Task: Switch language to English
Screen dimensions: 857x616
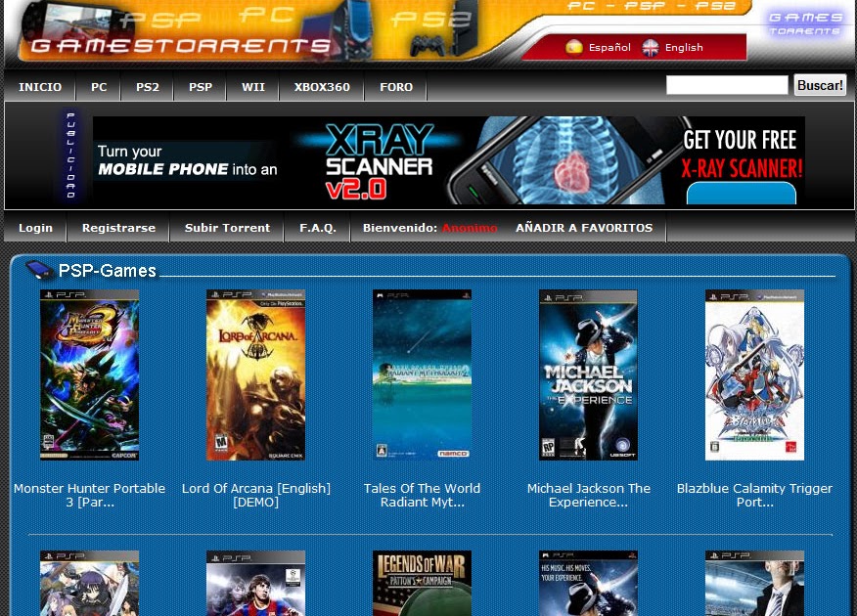Action: click(684, 48)
